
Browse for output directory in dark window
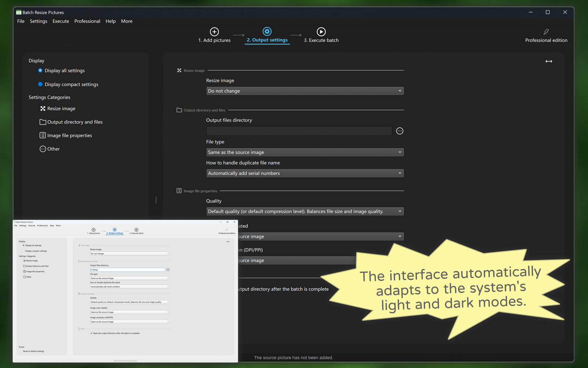point(400,131)
